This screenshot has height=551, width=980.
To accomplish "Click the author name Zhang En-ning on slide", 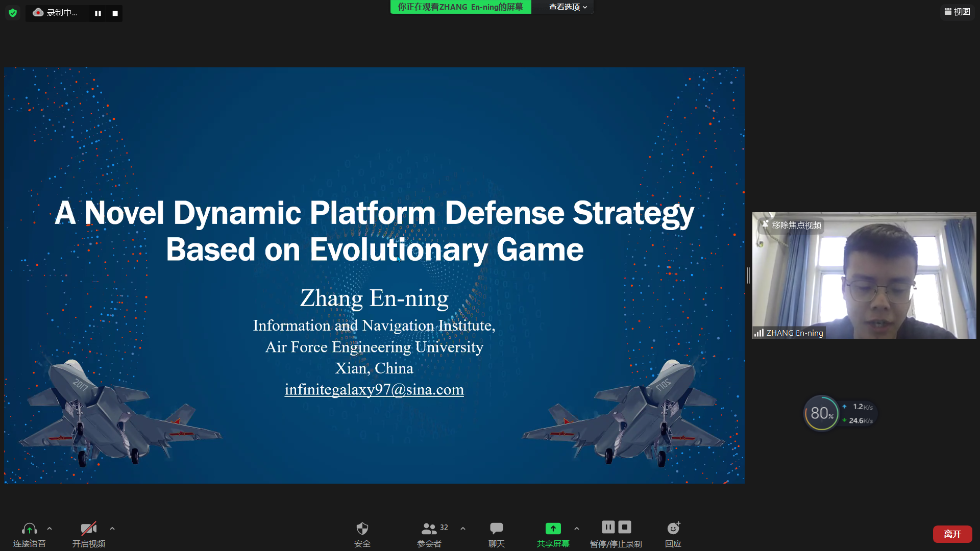I will click(x=374, y=298).
